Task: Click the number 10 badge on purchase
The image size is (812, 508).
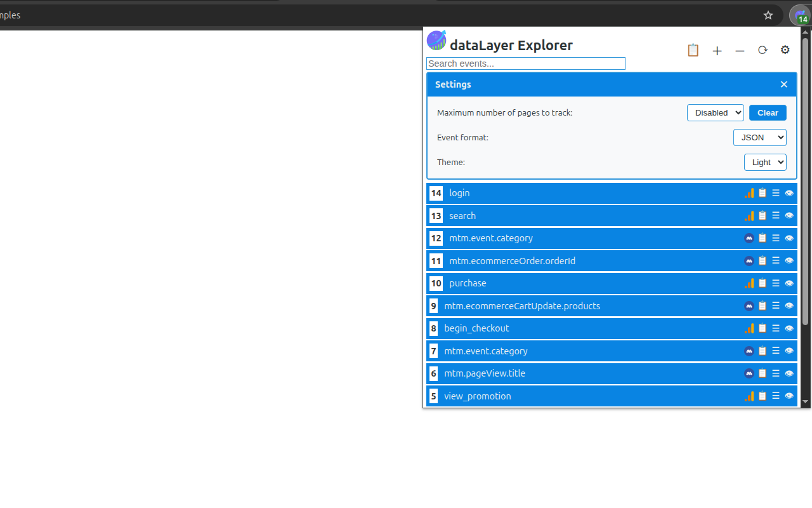Action: coord(436,283)
